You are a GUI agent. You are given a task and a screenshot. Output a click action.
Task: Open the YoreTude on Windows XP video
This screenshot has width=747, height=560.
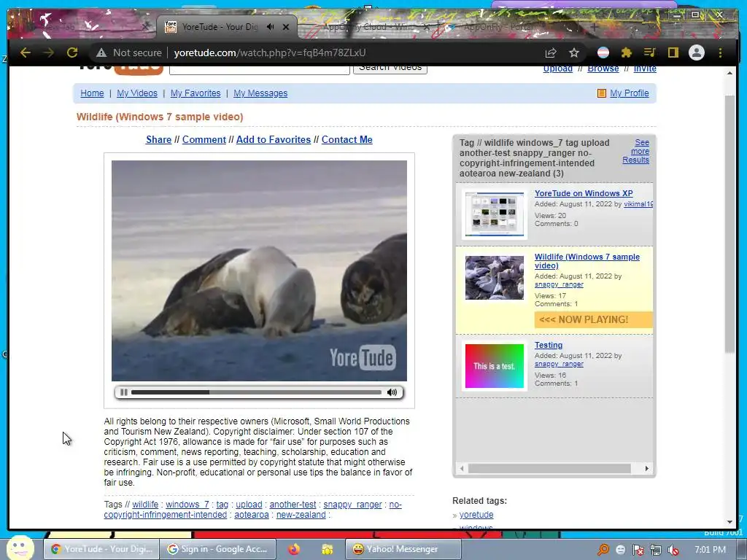[x=584, y=193]
